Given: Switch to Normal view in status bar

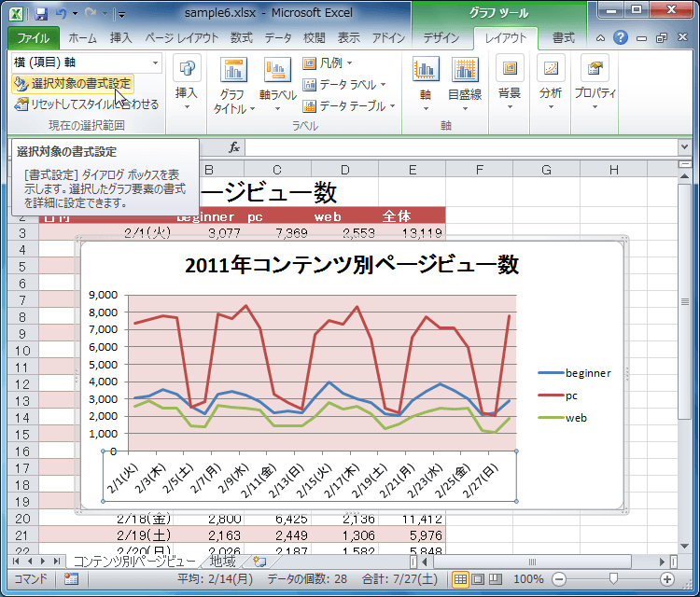Looking at the screenshot, I should coord(460,579).
